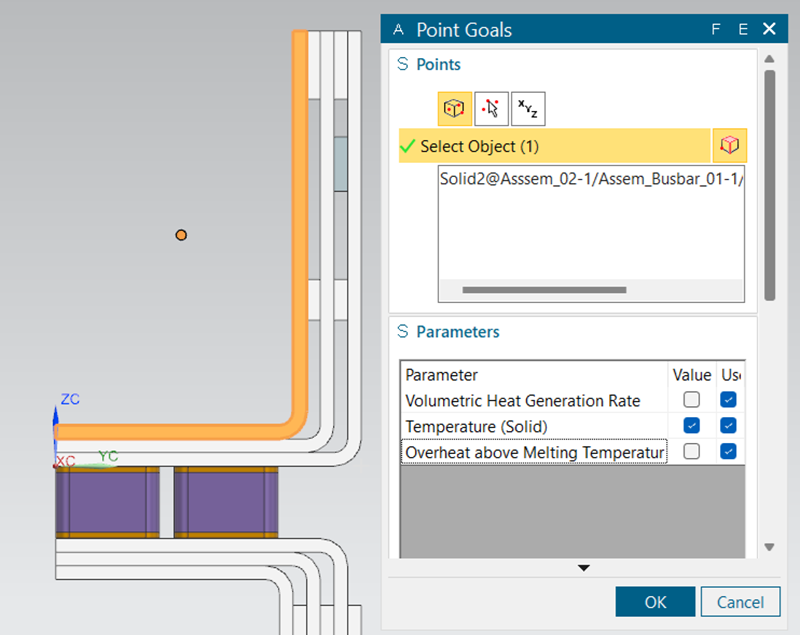800x635 pixels.
Task: Click the Value column header
Action: click(x=691, y=375)
